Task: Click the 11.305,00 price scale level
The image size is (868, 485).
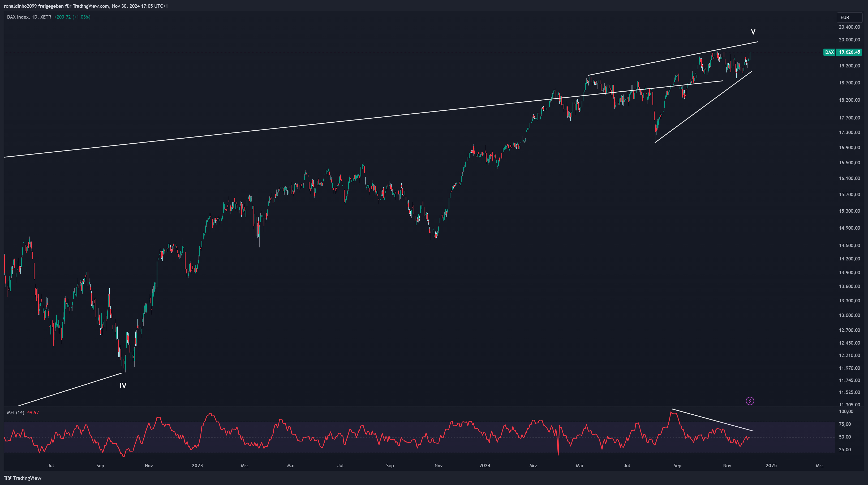Action: click(849, 405)
